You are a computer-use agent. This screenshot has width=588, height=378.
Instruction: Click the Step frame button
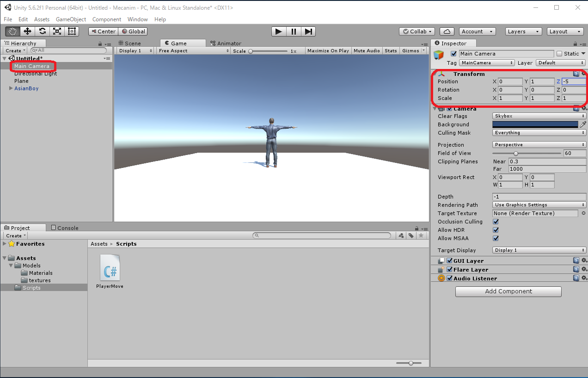tap(308, 31)
